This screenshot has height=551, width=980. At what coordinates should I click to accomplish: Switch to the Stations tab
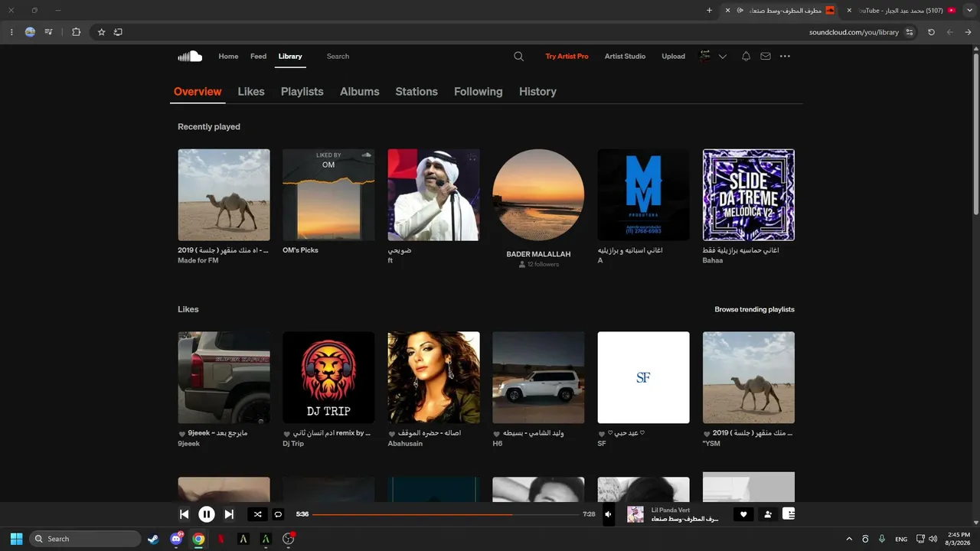click(x=416, y=91)
